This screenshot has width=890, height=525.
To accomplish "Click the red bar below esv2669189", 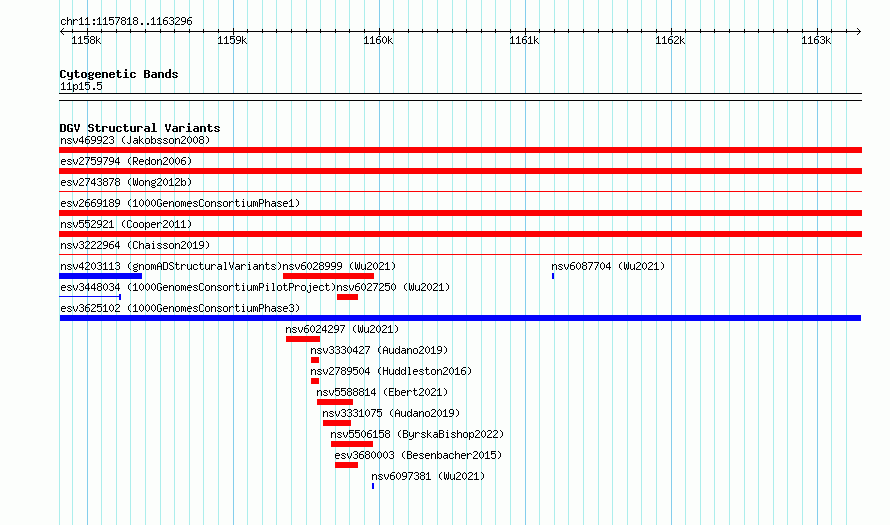I will click(x=460, y=213).
